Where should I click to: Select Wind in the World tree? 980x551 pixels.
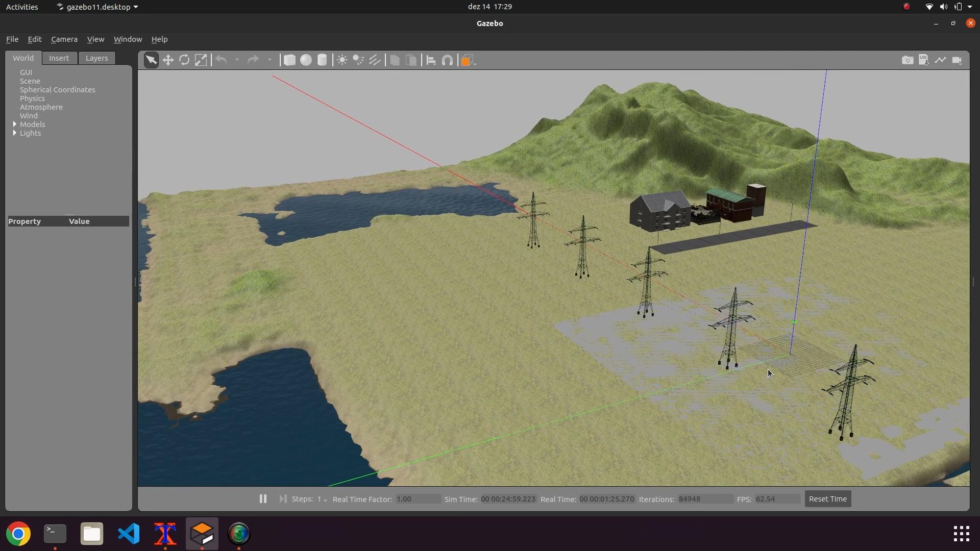click(29, 116)
